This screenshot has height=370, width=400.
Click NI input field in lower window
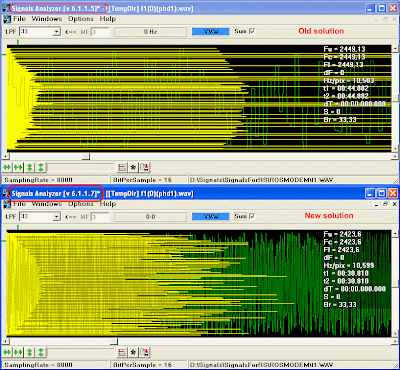[x=100, y=217]
